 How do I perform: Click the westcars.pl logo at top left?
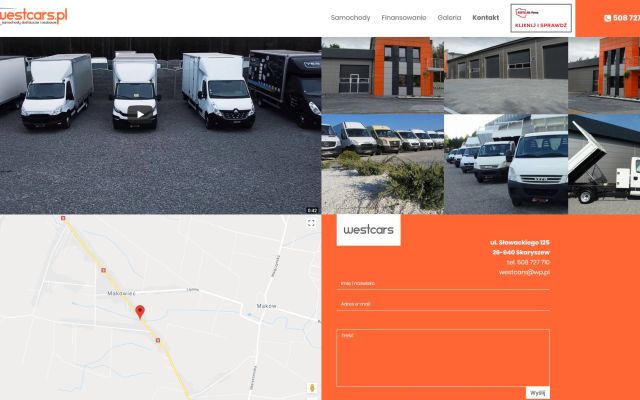(x=33, y=16)
